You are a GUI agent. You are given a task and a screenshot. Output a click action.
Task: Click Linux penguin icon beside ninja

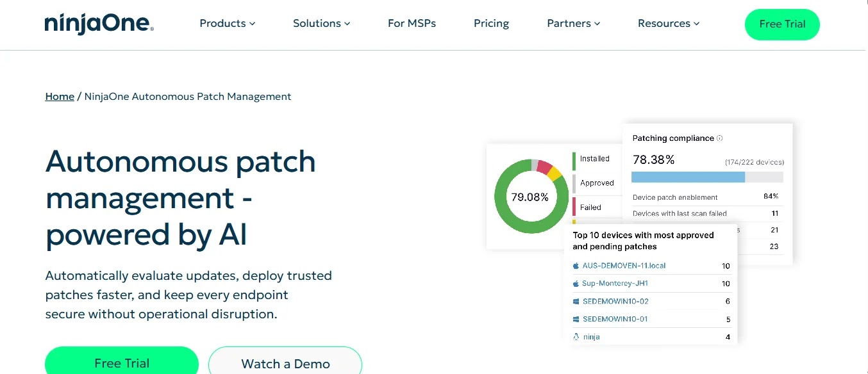576,337
